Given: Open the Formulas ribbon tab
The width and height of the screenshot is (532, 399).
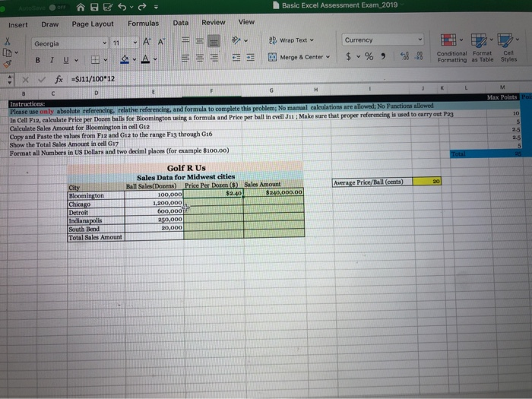Looking at the screenshot, I should 143,24.
